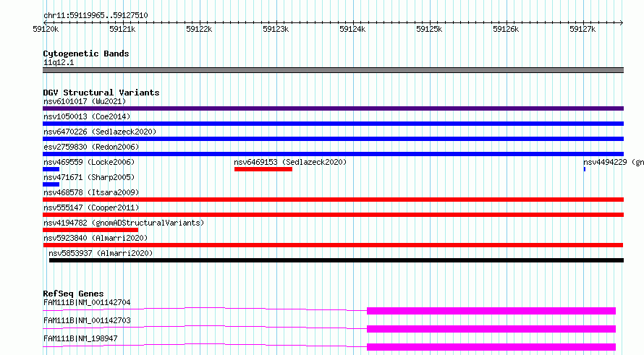Open variant nsv4494229 label
This screenshot has width=644, height=355.
(x=613, y=162)
